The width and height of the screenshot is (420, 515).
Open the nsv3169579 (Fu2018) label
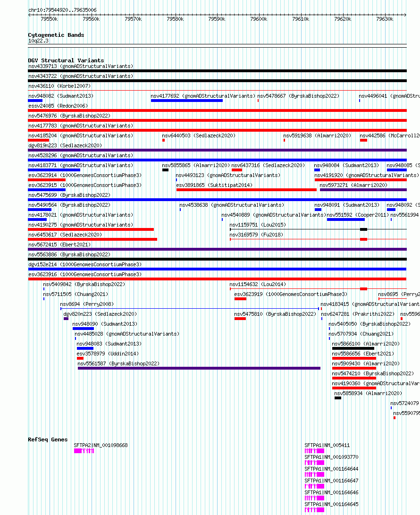256,235
